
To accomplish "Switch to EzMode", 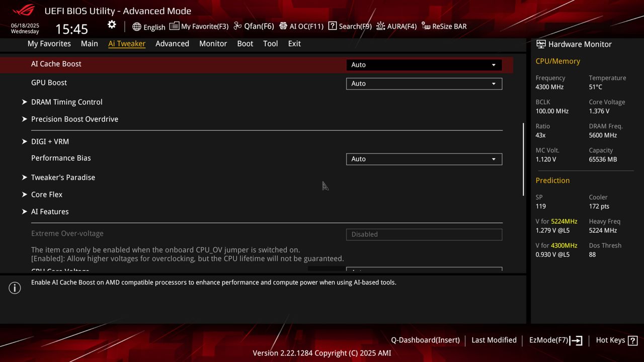I will click(x=555, y=340).
